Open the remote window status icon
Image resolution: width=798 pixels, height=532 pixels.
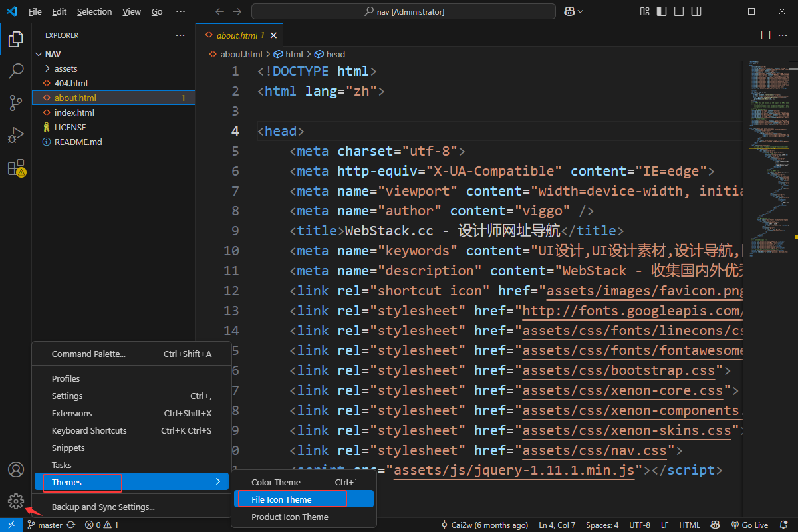[11, 525]
